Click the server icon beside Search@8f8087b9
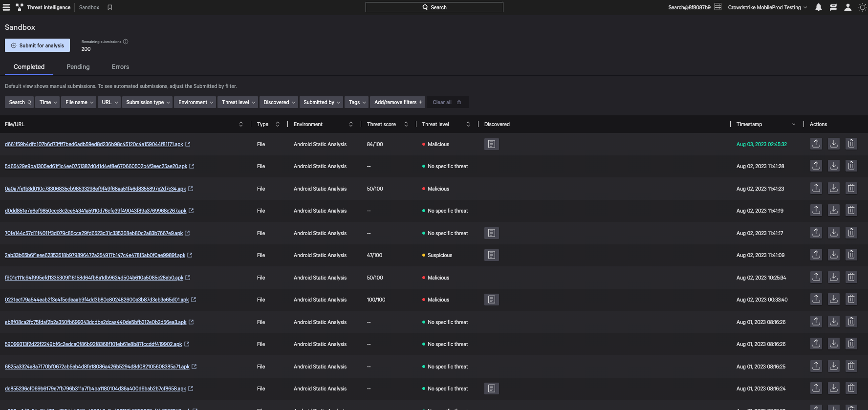The image size is (868, 410). (x=718, y=7)
